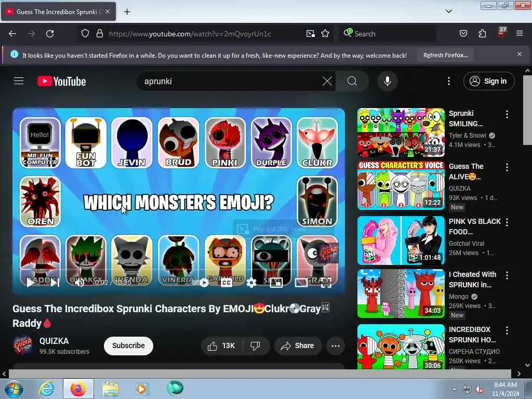Select the Guess The Incredibox Sprunki tab

pos(58,11)
